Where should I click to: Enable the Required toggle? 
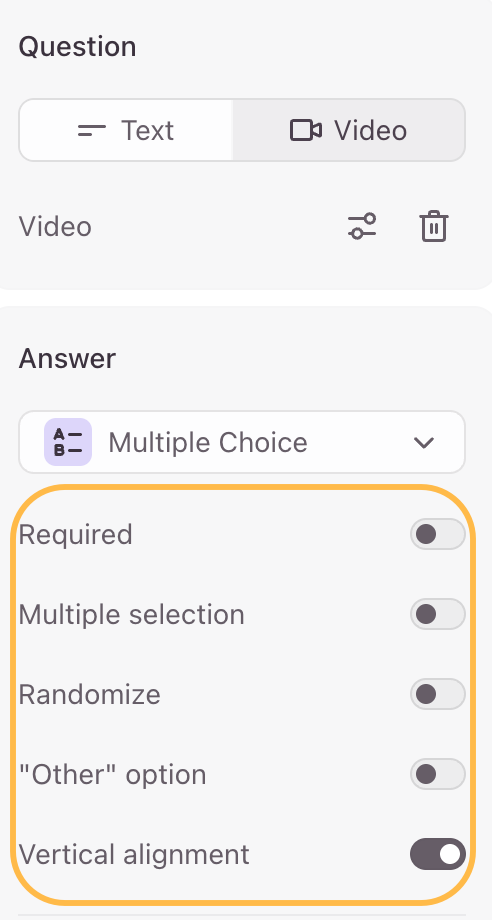click(x=437, y=534)
